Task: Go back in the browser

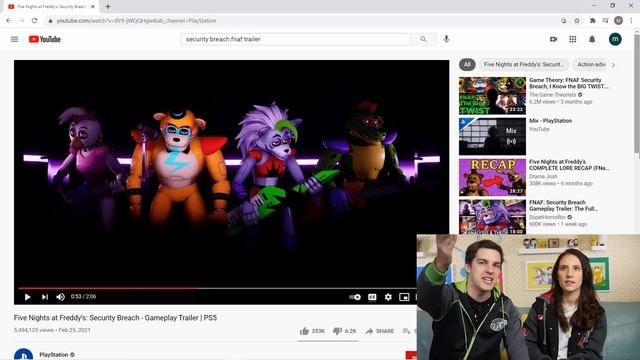Action: [9, 20]
